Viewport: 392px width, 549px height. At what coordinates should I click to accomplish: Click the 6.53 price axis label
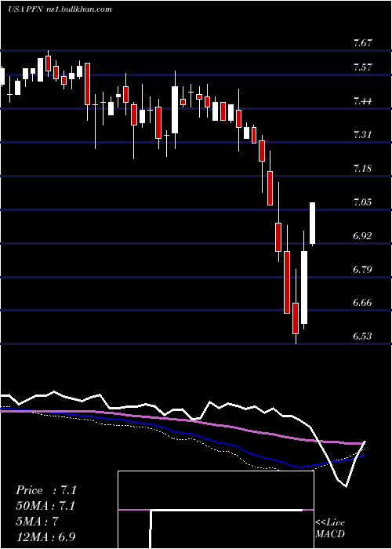pos(362,336)
